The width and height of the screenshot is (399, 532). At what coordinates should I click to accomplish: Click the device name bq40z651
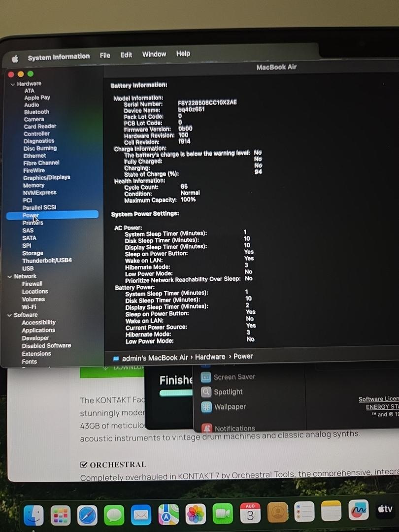coord(191,109)
